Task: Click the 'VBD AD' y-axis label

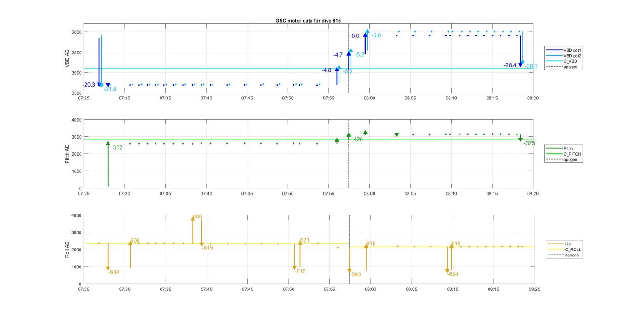Action: pyautogui.click(x=67, y=58)
